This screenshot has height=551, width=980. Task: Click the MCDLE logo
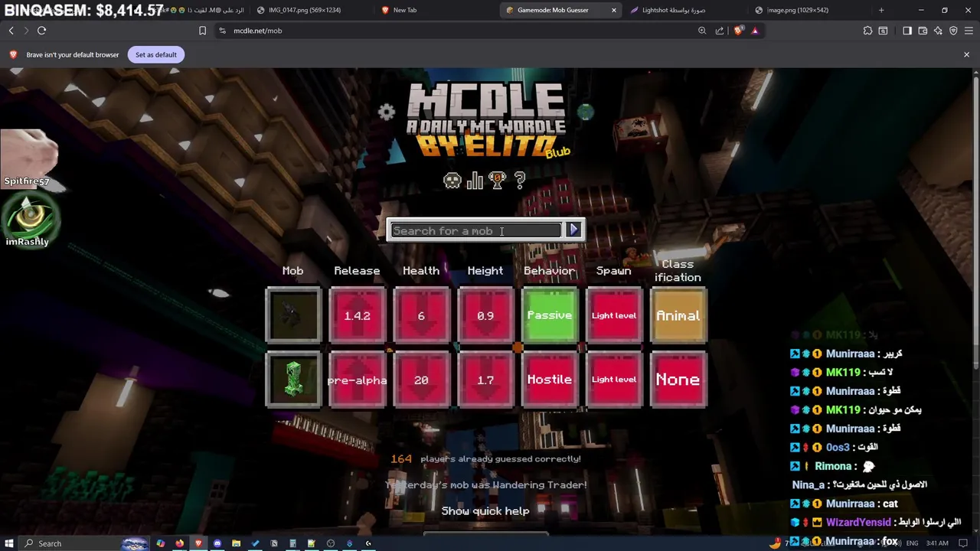tap(486, 120)
